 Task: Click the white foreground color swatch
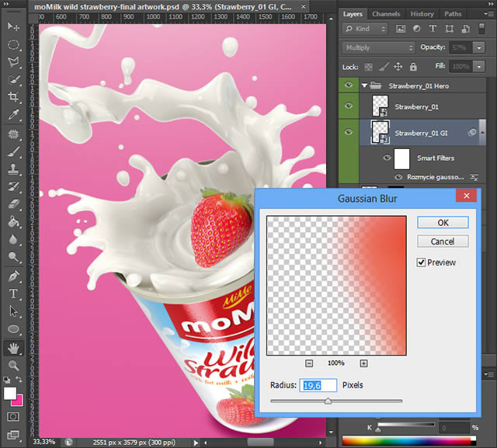point(9,393)
